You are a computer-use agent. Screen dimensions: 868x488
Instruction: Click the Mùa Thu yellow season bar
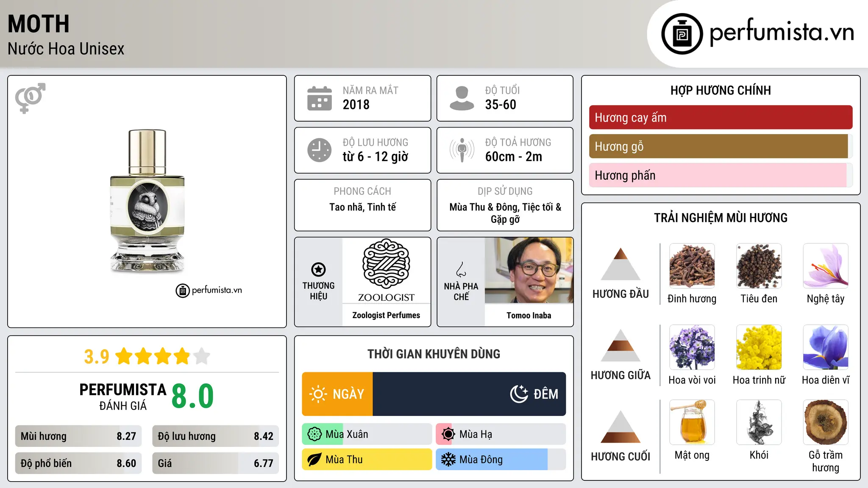(367, 460)
